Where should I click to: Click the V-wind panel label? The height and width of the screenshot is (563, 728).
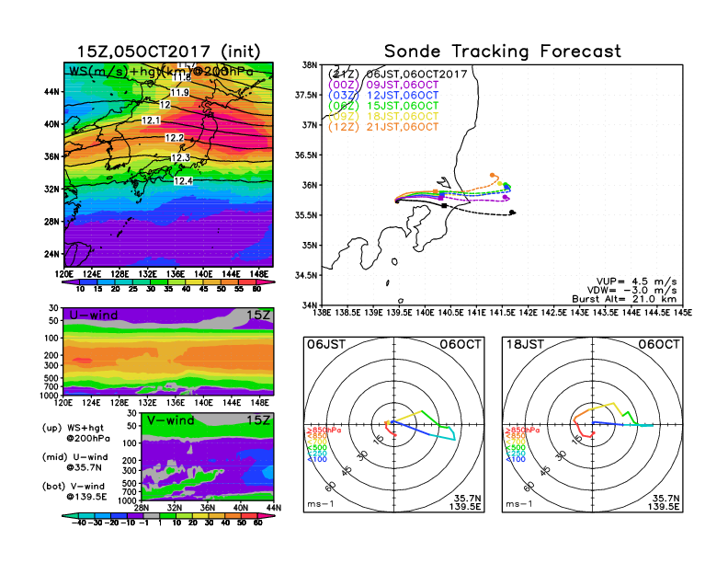[169, 421]
